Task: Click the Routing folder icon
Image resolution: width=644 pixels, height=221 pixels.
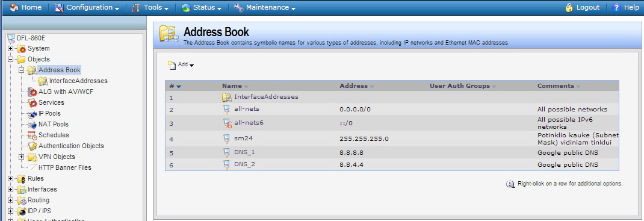Action: (22, 201)
